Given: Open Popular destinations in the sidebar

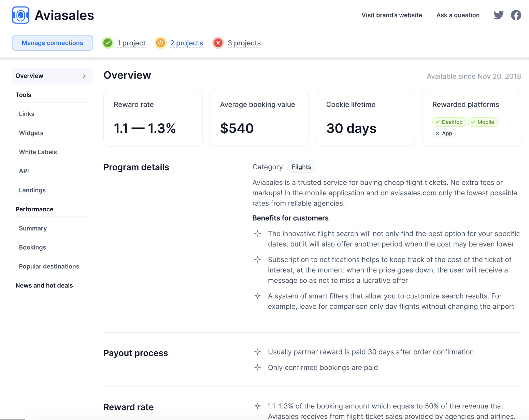Looking at the screenshot, I should [49, 266].
